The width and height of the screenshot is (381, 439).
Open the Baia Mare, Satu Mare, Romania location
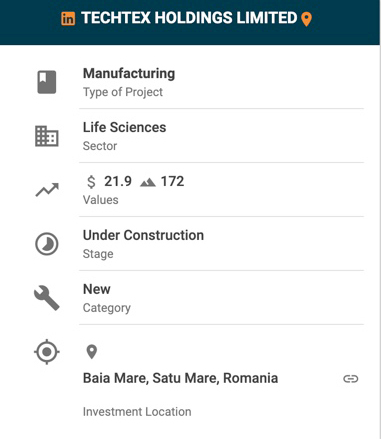(x=180, y=378)
